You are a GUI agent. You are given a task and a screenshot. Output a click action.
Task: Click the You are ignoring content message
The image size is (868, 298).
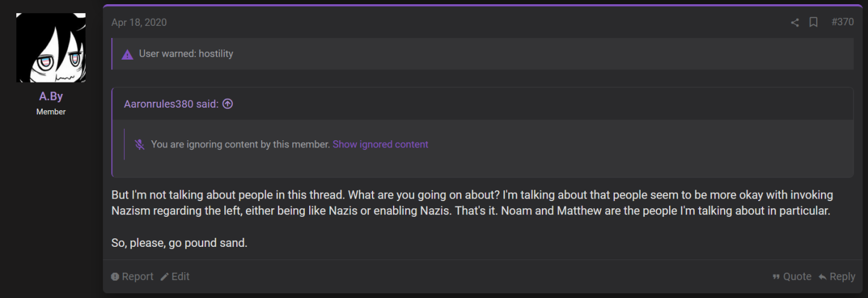point(241,144)
